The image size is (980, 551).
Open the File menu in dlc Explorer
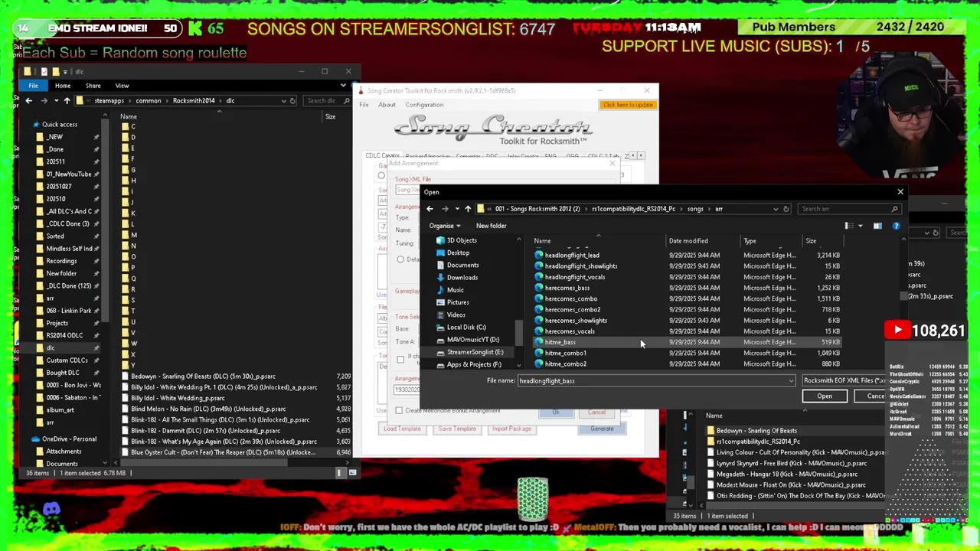click(x=33, y=86)
